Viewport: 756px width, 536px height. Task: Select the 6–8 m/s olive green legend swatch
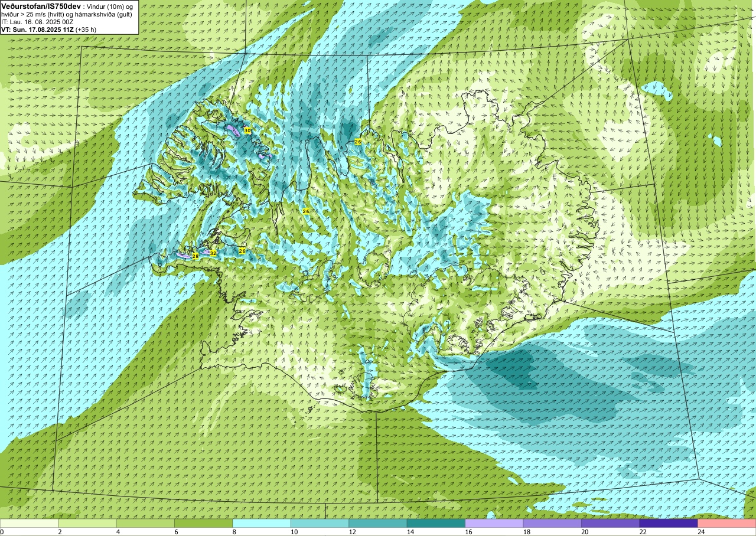(204, 524)
